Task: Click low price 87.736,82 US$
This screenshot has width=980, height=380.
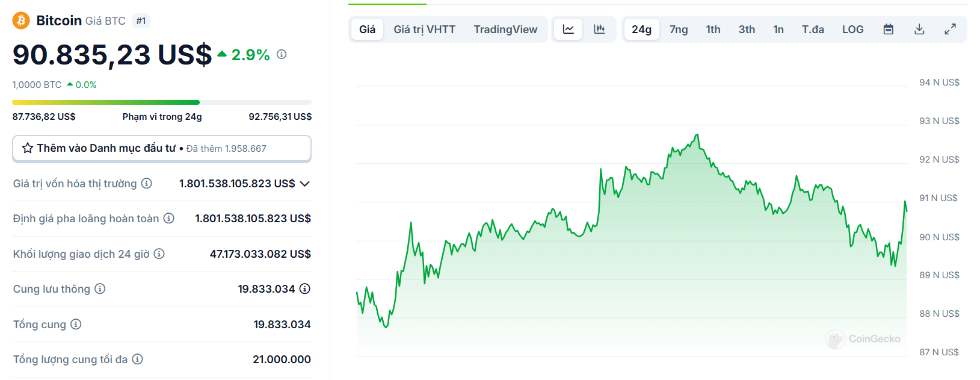Action: [x=44, y=116]
